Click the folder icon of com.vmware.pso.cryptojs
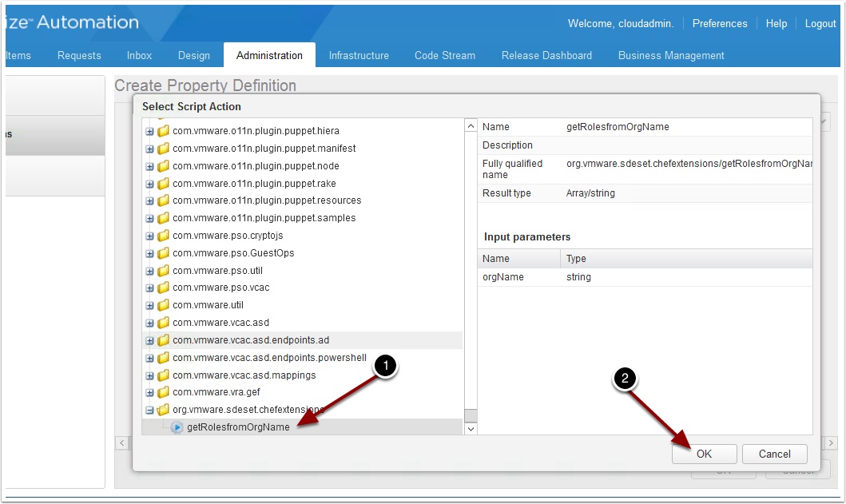 point(163,236)
